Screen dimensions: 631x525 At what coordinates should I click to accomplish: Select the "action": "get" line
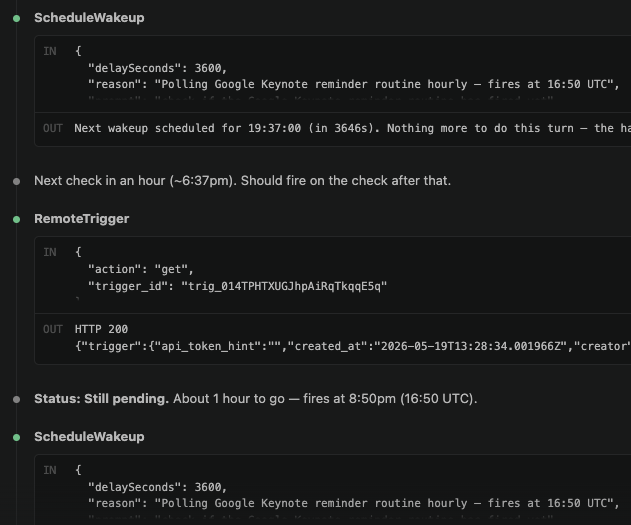[x=140, y=269]
